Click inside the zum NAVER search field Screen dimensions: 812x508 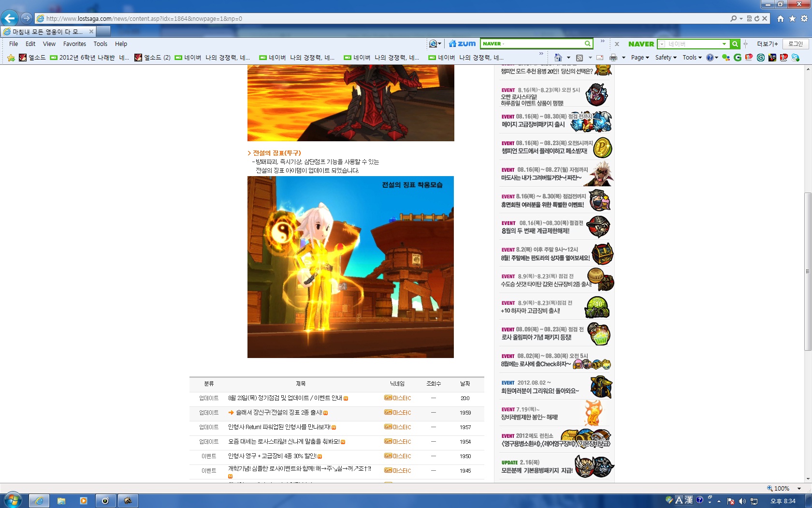(x=532, y=44)
